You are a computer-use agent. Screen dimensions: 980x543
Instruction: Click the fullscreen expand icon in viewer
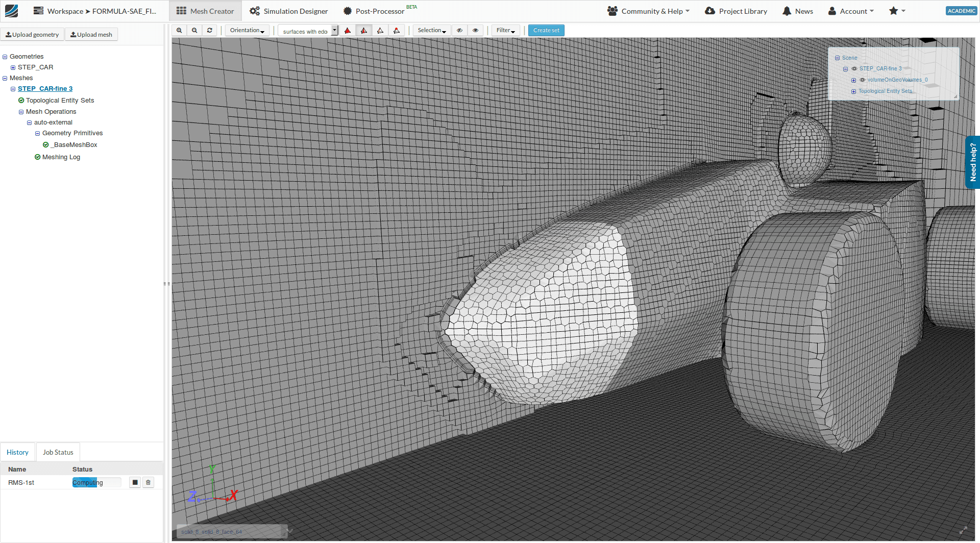[963, 531]
